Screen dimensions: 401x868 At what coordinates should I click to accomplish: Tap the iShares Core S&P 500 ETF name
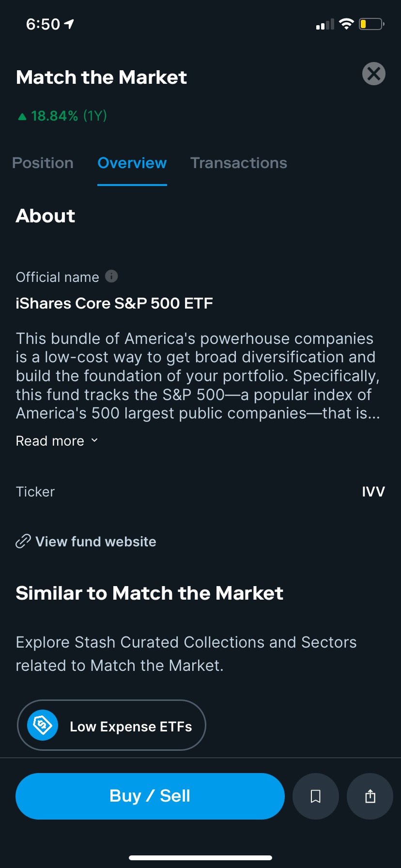point(114,303)
